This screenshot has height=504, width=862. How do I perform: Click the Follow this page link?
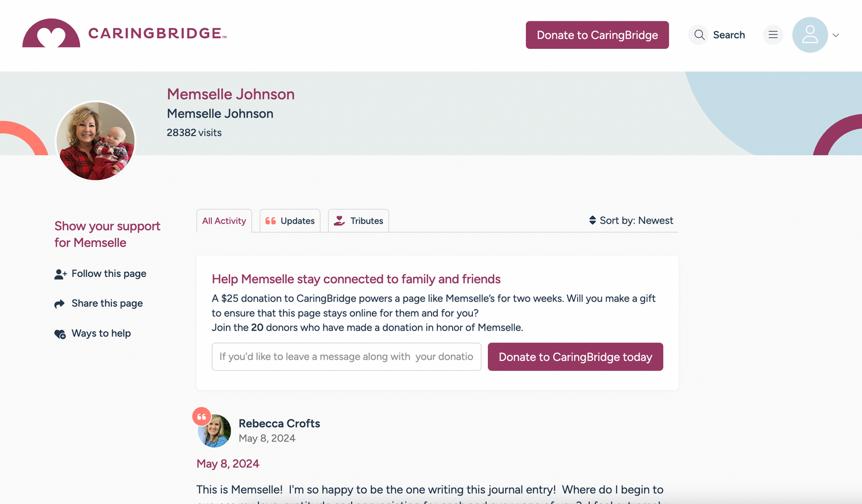click(109, 274)
